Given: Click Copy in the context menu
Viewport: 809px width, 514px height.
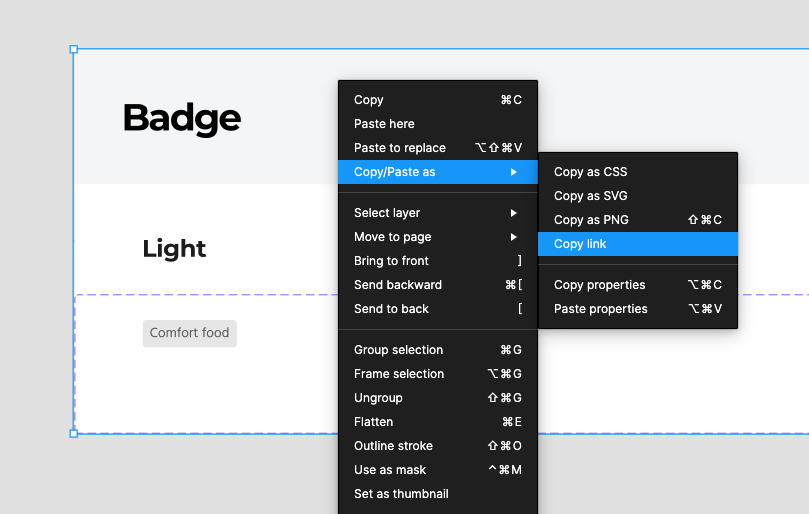Looking at the screenshot, I should tap(438, 100).
